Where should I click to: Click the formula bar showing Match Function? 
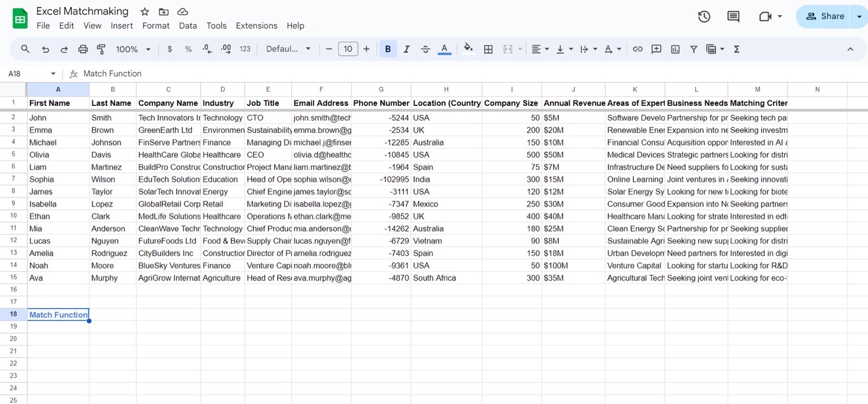click(x=467, y=74)
